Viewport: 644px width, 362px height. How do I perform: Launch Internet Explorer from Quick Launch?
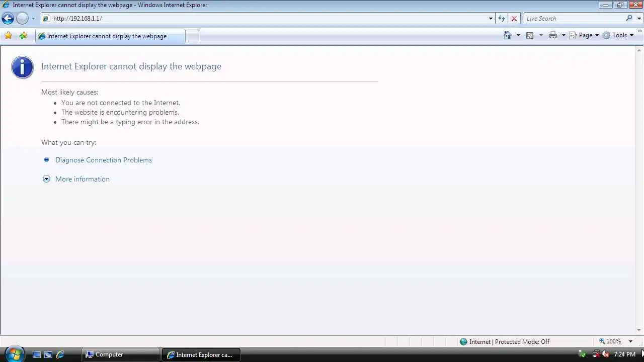(60, 354)
